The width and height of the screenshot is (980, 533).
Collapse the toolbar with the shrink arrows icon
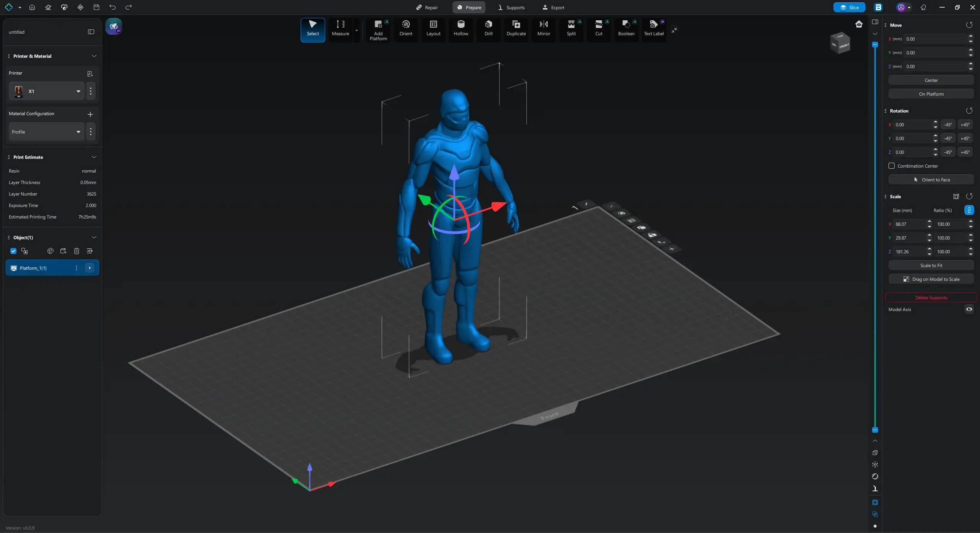(675, 30)
